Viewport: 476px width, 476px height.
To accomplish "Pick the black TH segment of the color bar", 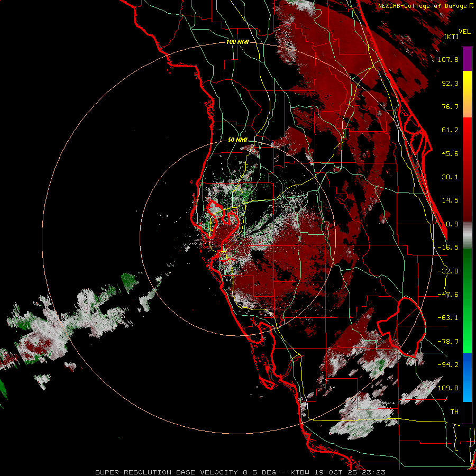I will click(x=467, y=412).
